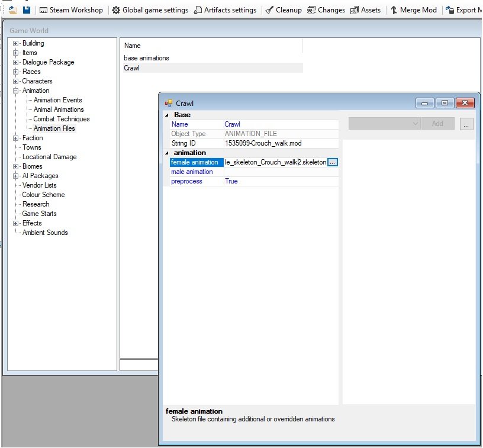The height and width of the screenshot is (448, 483).
Task: Select Combat Techniques in the tree
Action: pos(62,119)
